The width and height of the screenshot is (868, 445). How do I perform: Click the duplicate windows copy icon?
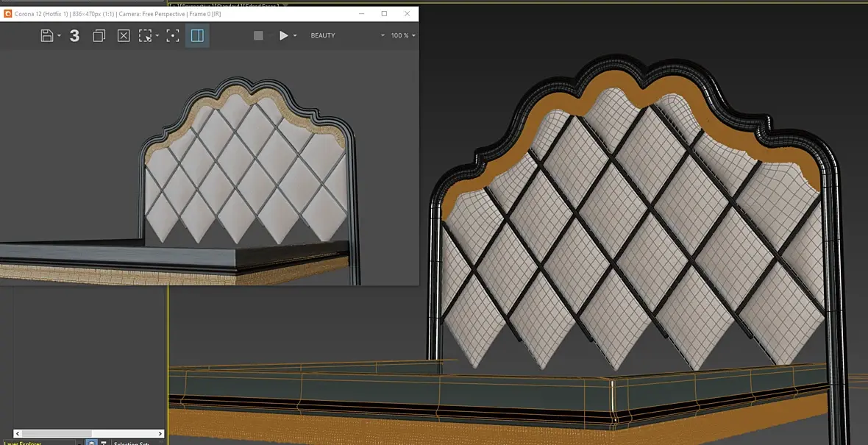(99, 35)
